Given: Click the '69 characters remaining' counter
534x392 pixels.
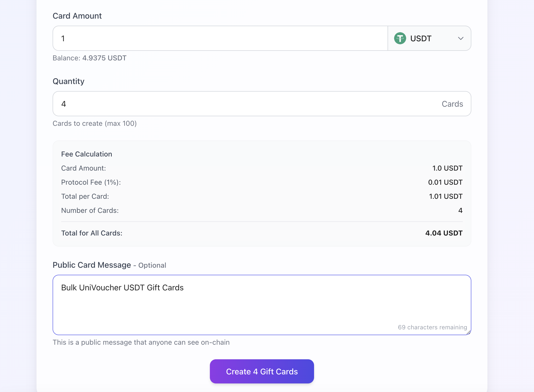Looking at the screenshot, I should (432, 327).
